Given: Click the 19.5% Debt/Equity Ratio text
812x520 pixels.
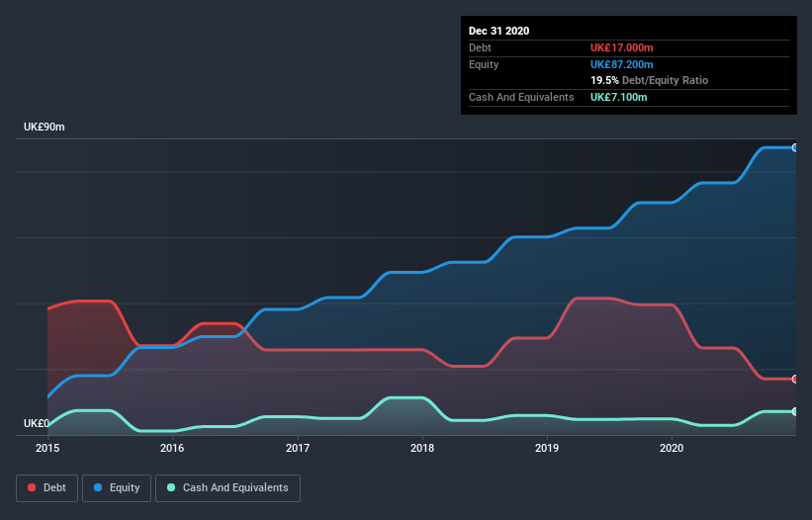Looking at the screenshot, I should pos(649,80).
